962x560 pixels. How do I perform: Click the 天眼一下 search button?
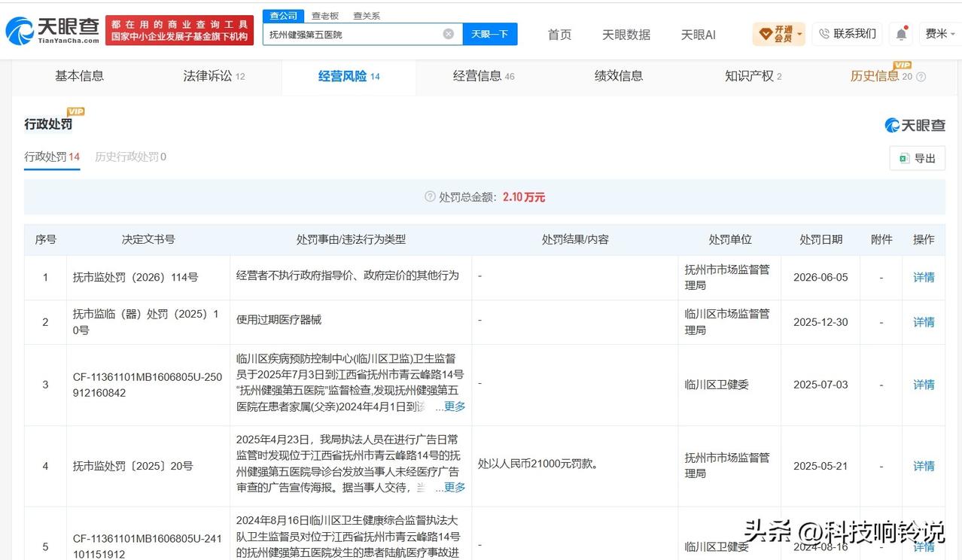click(x=490, y=34)
